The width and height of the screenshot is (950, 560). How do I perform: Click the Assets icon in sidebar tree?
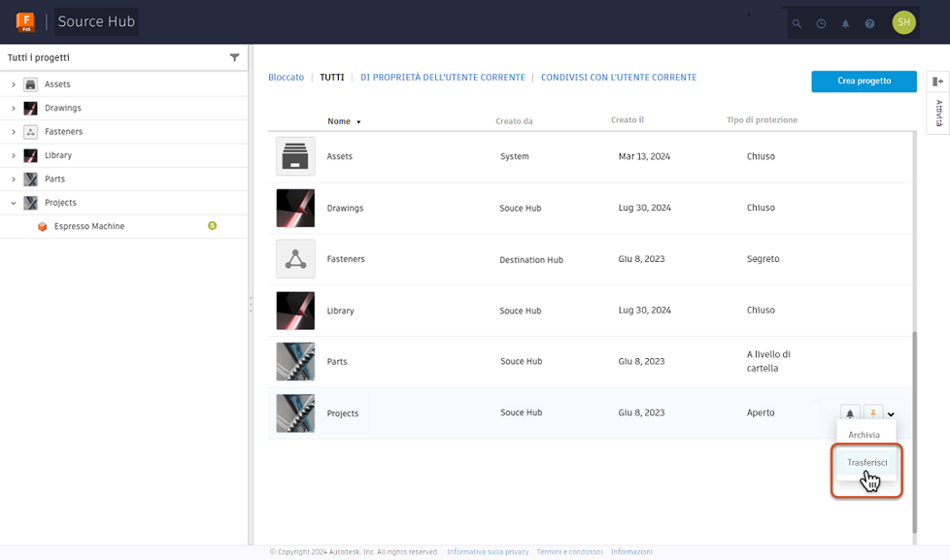click(30, 84)
